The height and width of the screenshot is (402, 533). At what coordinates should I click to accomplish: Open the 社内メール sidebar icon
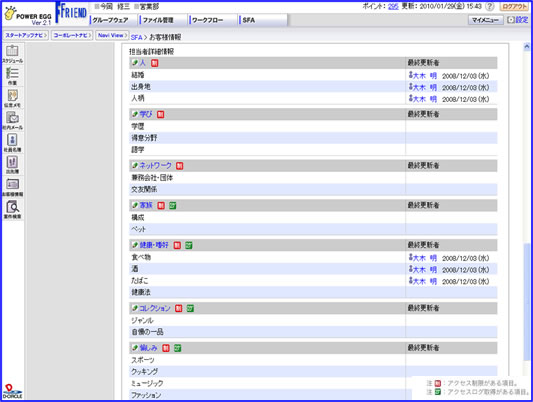pyautogui.click(x=13, y=120)
